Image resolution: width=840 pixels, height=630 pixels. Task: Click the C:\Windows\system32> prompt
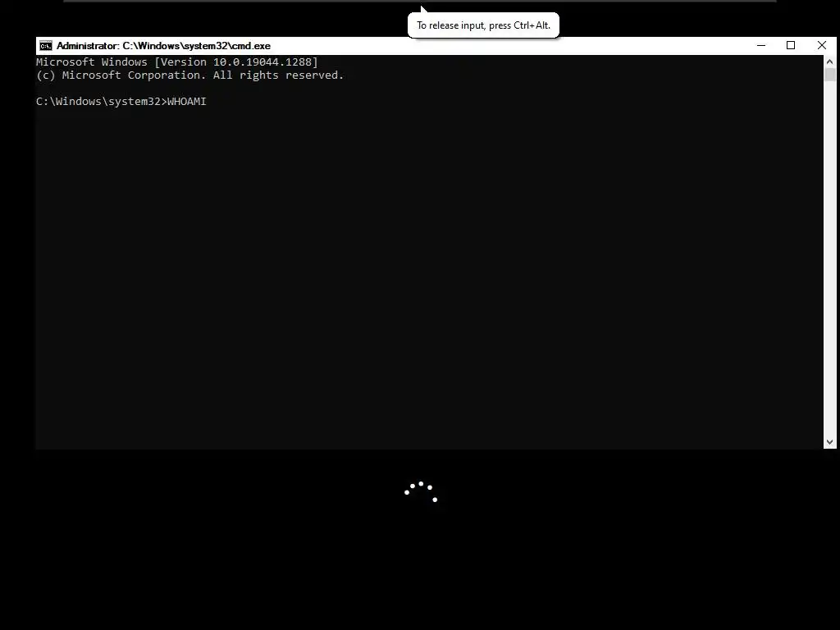pyautogui.click(x=102, y=101)
